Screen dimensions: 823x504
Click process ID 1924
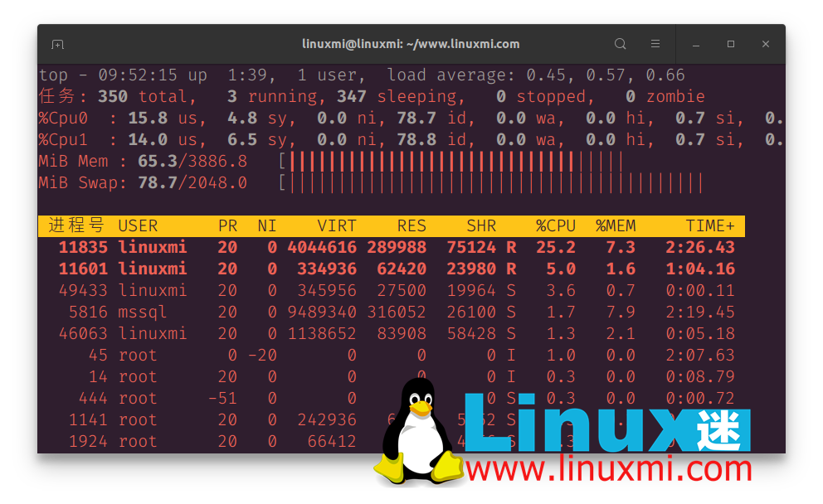click(88, 441)
